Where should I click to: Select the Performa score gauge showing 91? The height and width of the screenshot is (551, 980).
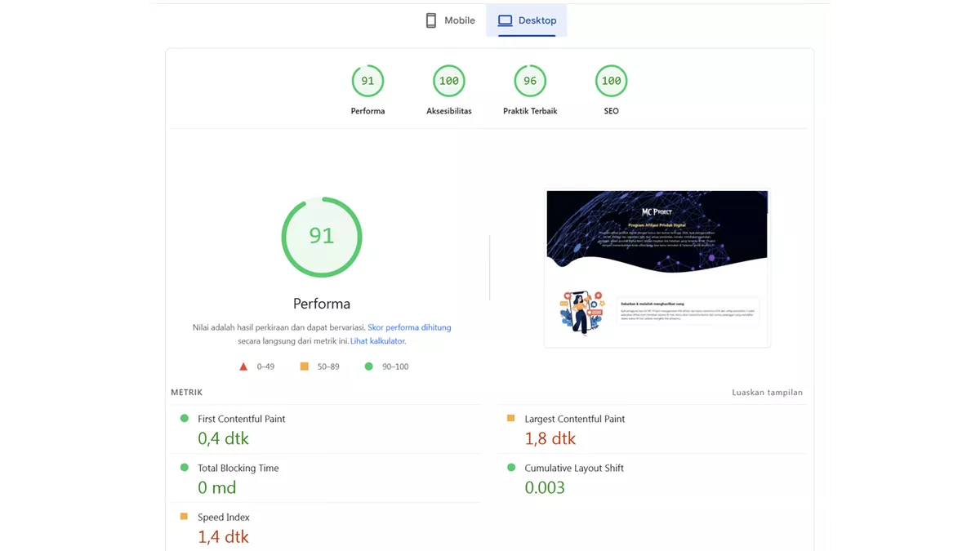pyautogui.click(x=367, y=80)
